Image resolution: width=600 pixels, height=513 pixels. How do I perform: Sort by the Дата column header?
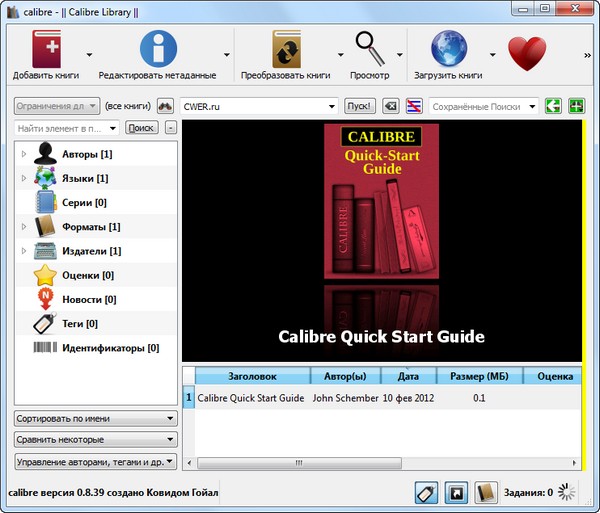408,376
